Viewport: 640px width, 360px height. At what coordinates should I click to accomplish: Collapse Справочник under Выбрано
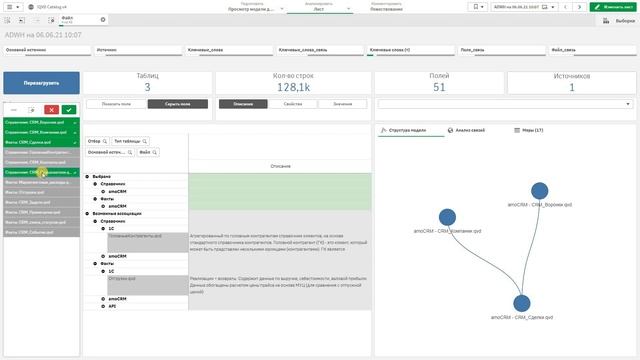click(x=95, y=184)
